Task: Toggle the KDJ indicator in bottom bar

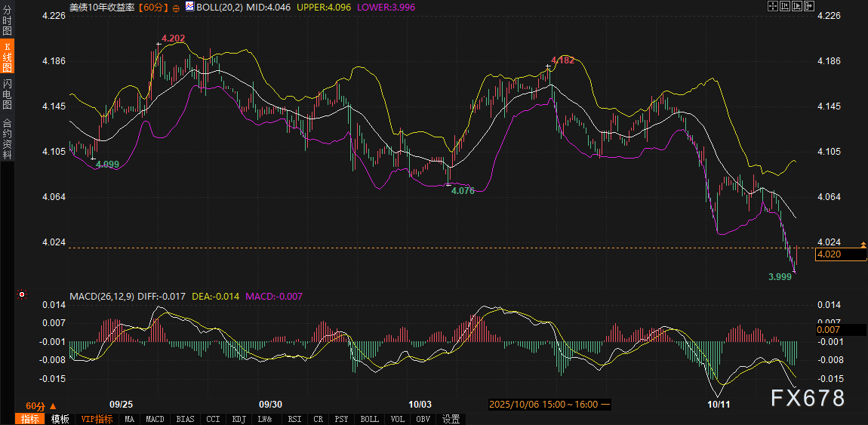Action: click(239, 419)
